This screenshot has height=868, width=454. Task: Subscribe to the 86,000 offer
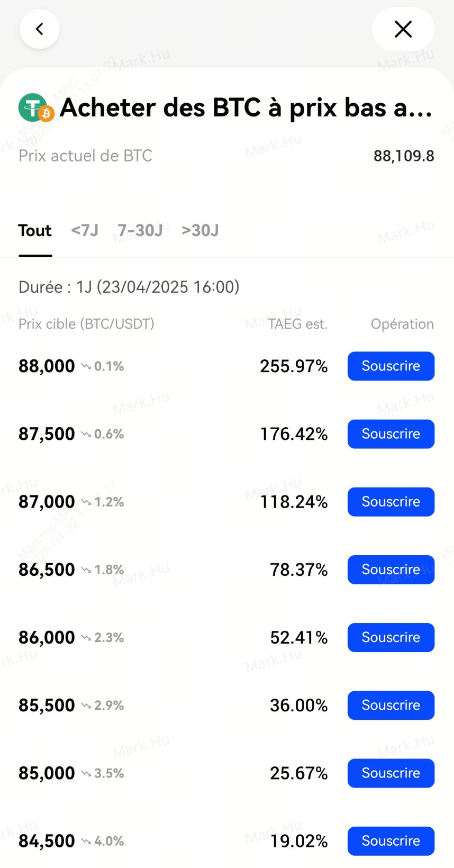pos(391,637)
